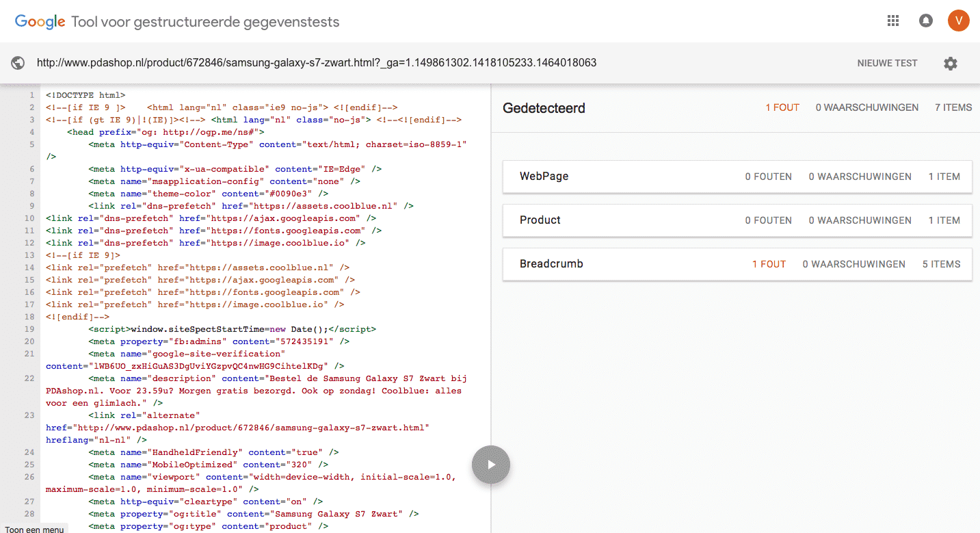
Task: Click code line 1 with DOCTYPE html
Action: (x=85, y=95)
